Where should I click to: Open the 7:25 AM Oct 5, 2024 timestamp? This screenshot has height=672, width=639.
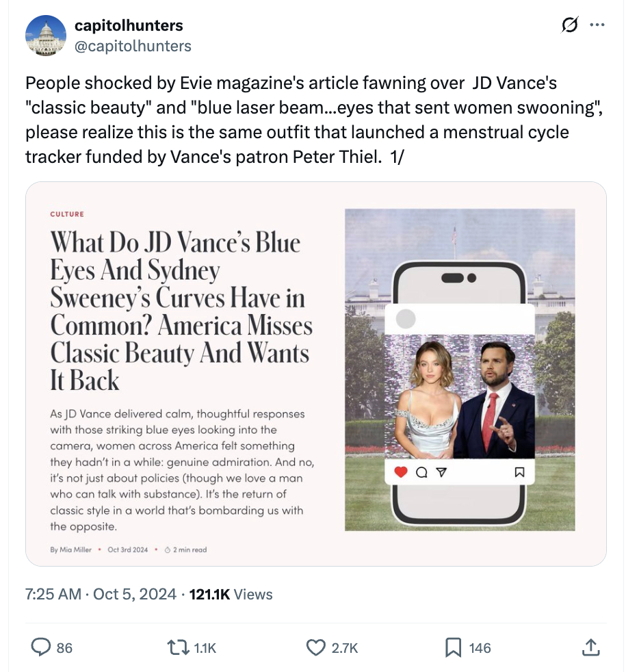101,594
